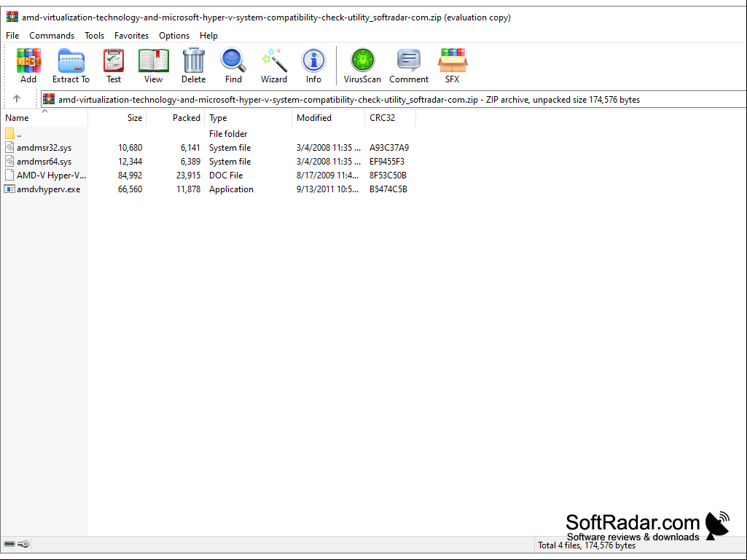The width and height of the screenshot is (747, 560).
Task: Click the archive path address field
Action: click(394, 100)
